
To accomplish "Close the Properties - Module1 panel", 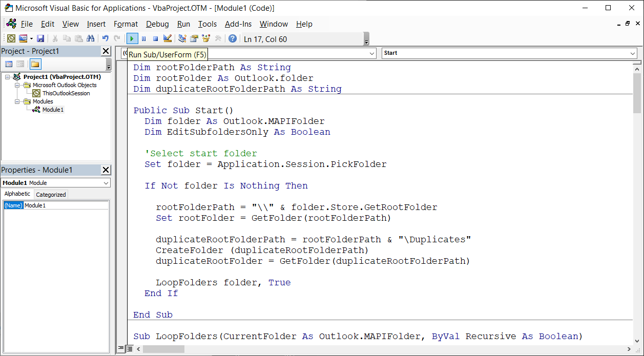I will (x=106, y=170).
